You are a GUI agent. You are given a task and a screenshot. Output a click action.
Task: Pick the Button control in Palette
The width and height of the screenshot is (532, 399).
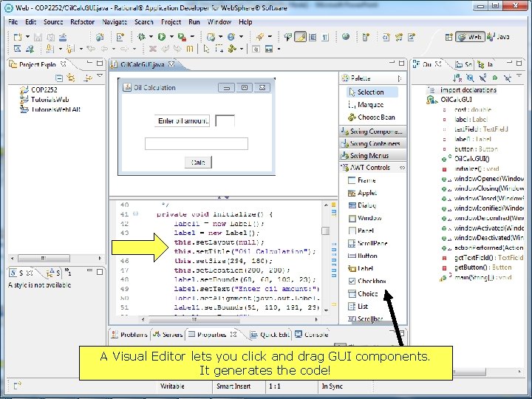click(363, 256)
